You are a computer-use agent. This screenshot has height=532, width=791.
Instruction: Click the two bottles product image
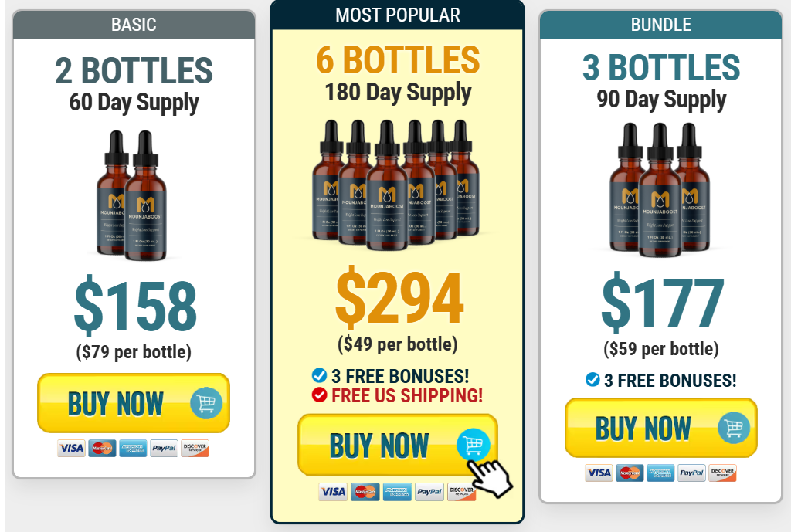point(131,195)
